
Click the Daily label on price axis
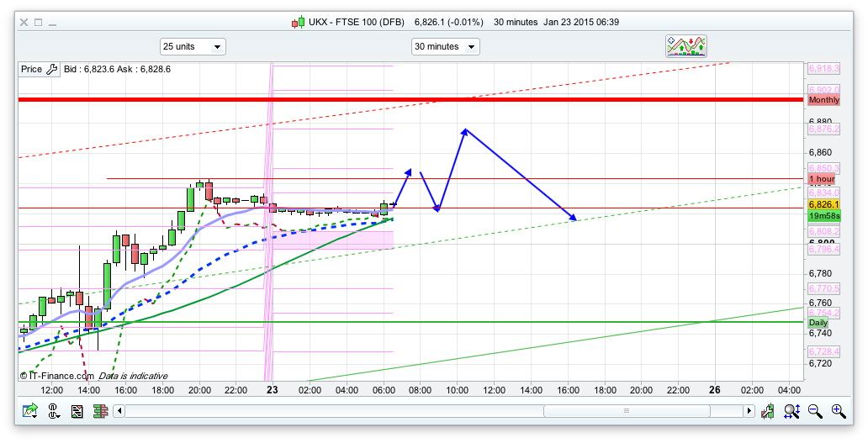pyautogui.click(x=818, y=322)
